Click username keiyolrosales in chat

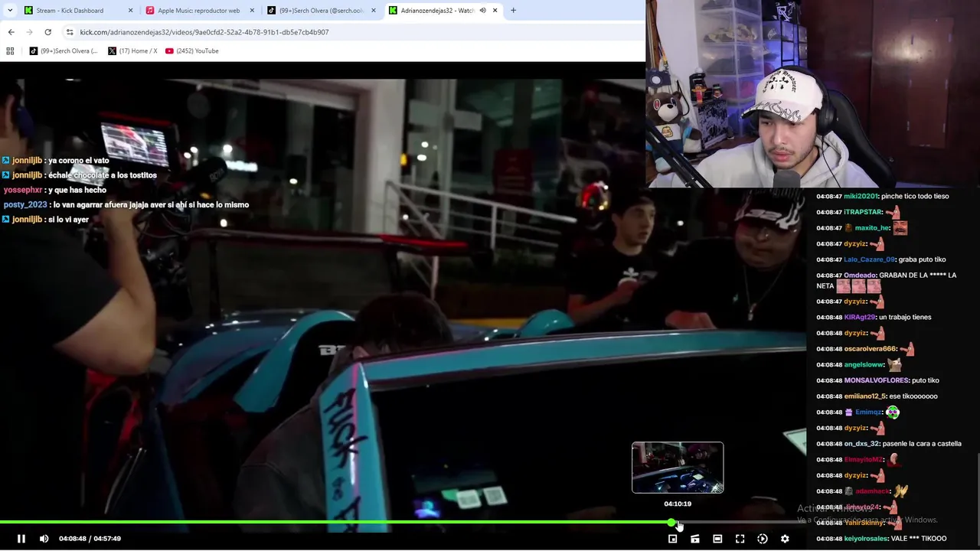pyautogui.click(x=866, y=539)
